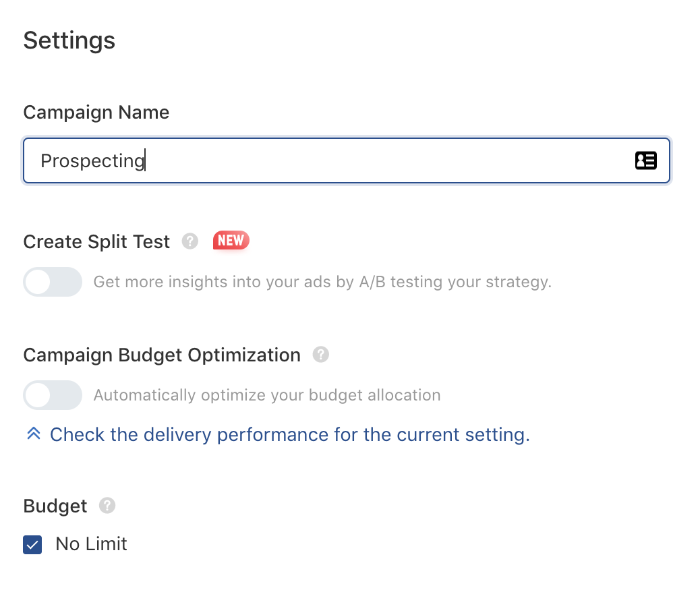Click the double chevron up icon
The height and width of the screenshot is (592, 700).
point(33,434)
